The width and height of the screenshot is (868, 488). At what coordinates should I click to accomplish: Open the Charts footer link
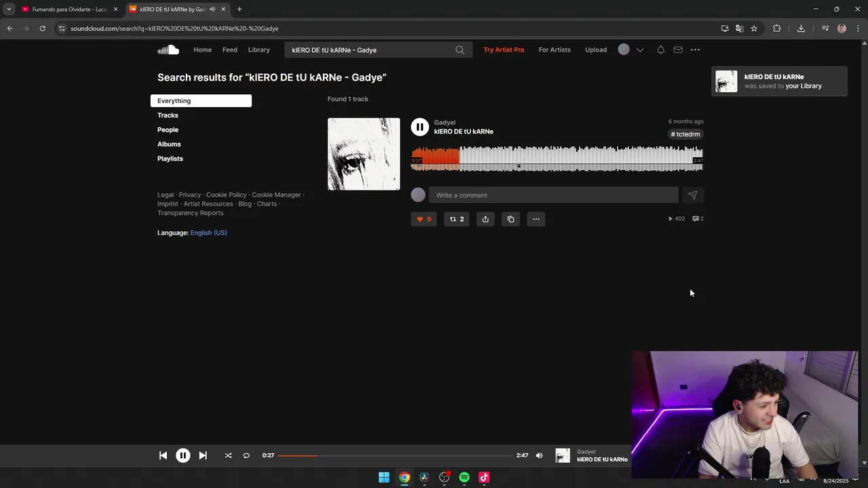click(x=267, y=204)
